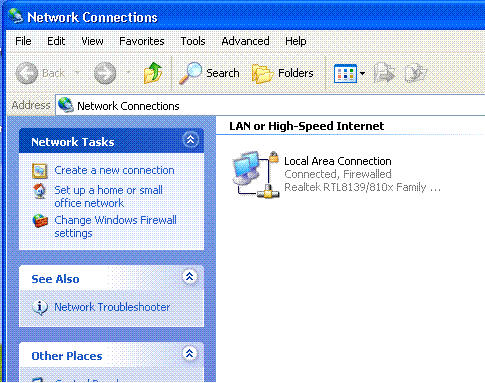Image resolution: width=485 pixels, height=383 pixels.
Task: Click the Delete toolbar icon
Action: click(416, 73)
